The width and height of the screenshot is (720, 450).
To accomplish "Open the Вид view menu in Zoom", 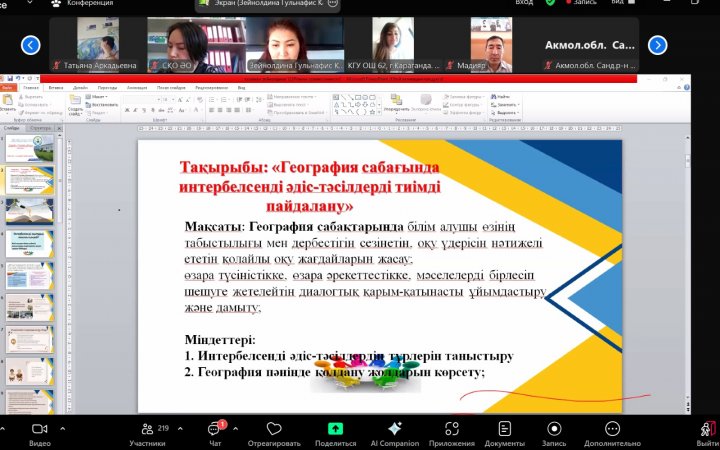I will click(x=623, y=2).
